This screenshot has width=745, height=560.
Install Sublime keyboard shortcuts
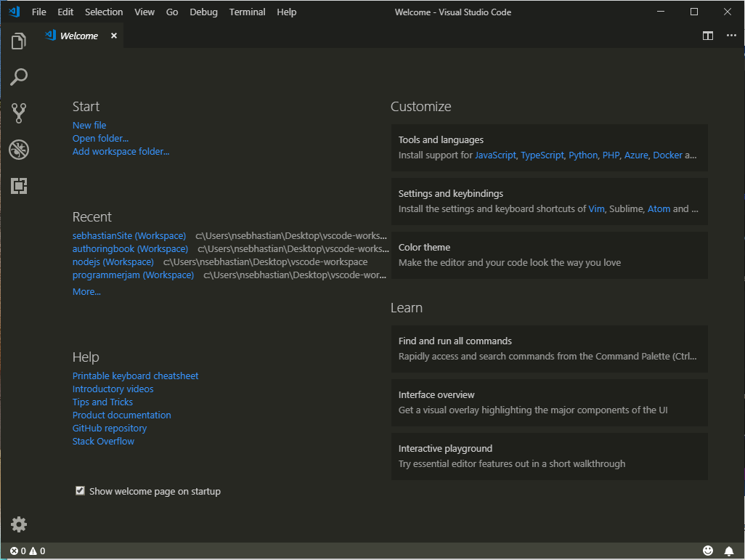[626, 208]
